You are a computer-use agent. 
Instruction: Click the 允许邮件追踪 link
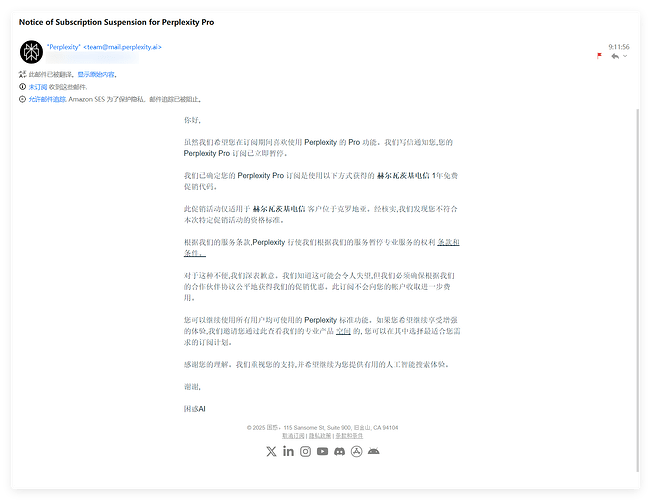[47, 99]
